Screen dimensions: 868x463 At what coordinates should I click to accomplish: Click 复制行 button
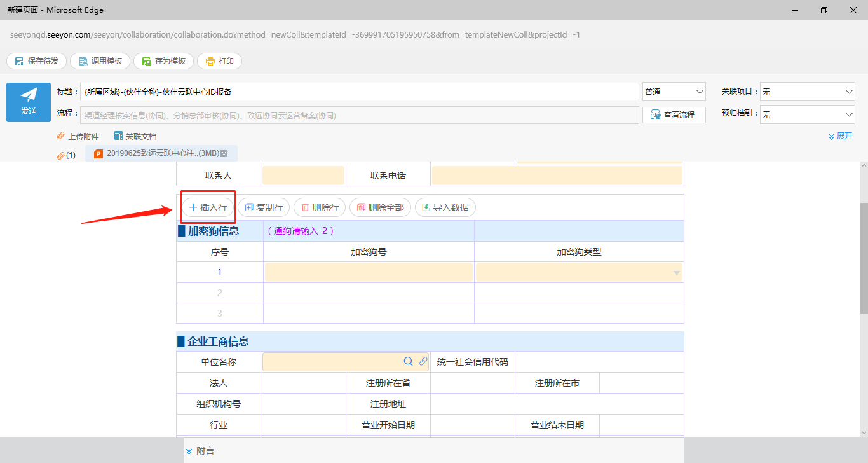pos(264,207)
